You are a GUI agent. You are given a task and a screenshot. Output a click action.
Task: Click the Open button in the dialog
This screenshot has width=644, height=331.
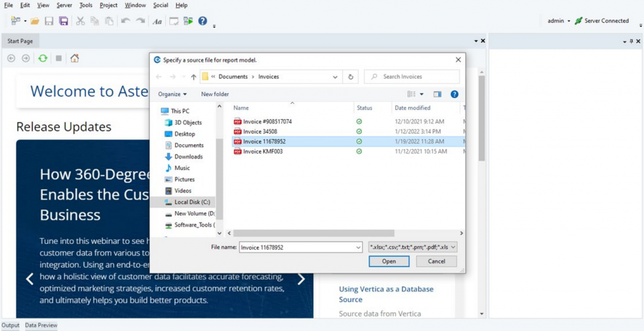point(389,261)
